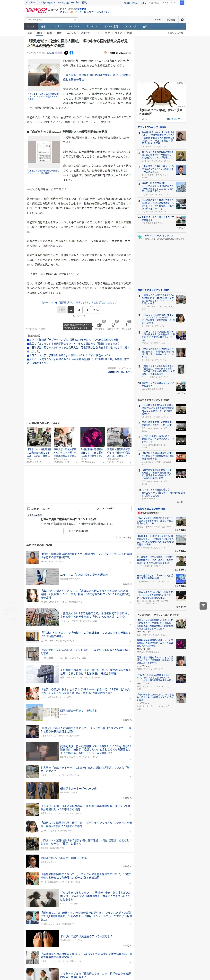Open the 【本人映像】刑務所を出た受刑者が実名 link
Image resolution: width=210 pixels, height=980 pixels.
[x=97, y=77]
